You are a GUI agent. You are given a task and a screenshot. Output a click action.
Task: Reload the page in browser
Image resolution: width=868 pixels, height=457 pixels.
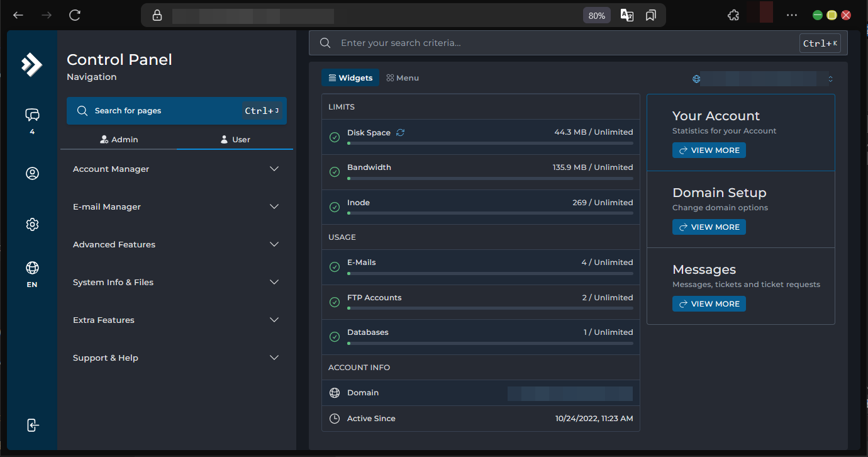[x=75, y=15]
